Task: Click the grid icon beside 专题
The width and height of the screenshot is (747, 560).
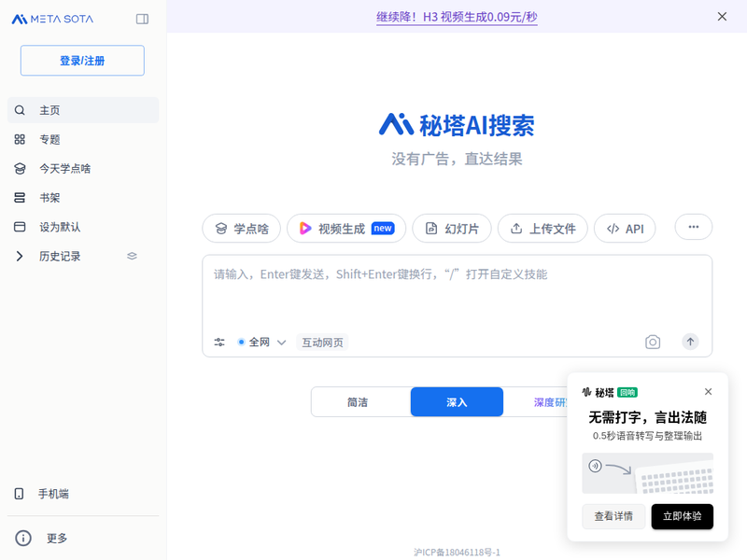Action: (20, 139)
